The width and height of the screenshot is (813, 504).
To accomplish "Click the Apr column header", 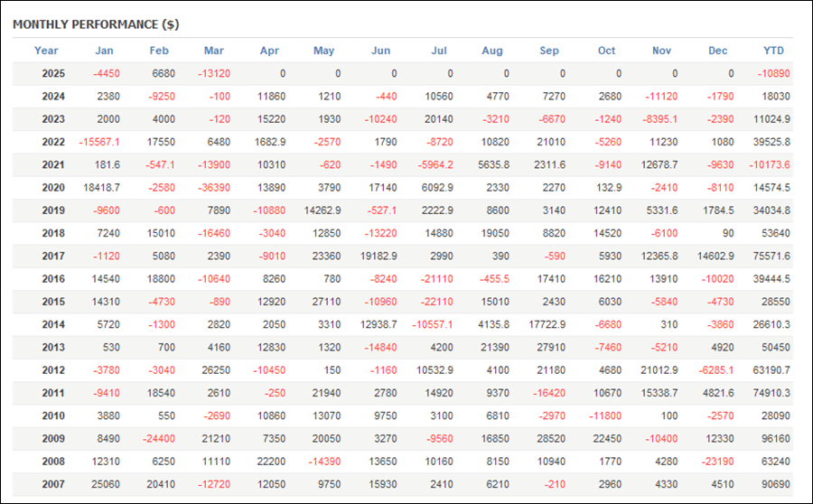I will [269, 51].
